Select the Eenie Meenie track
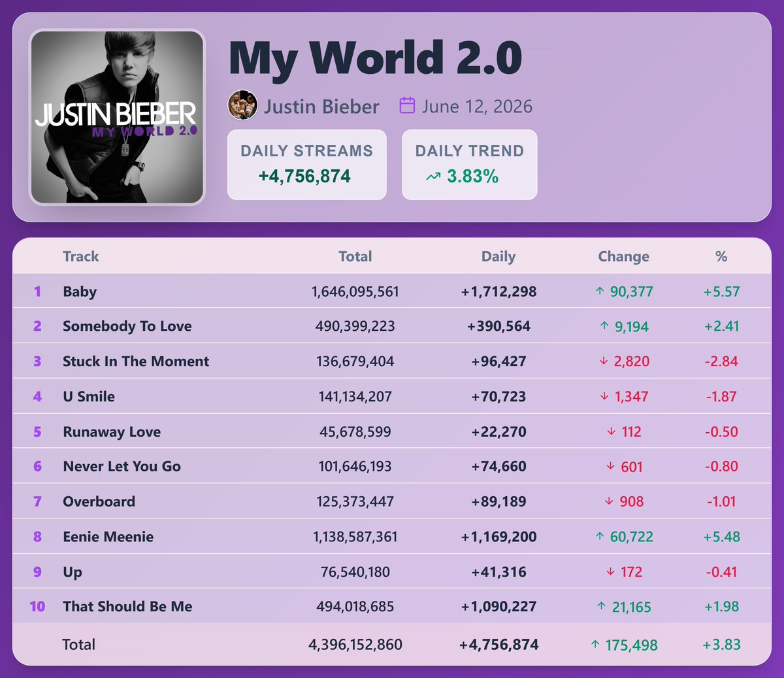 pyautogui.click(x=108, y=537)
